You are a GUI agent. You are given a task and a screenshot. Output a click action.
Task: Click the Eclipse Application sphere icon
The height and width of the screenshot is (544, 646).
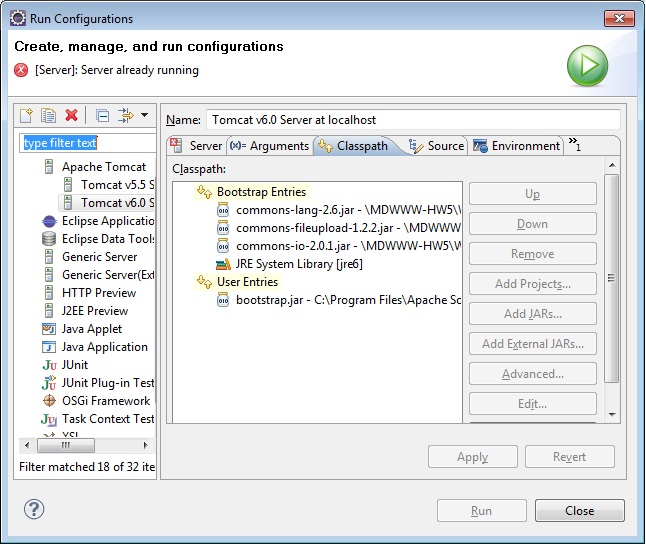click(x=49, y=221)
